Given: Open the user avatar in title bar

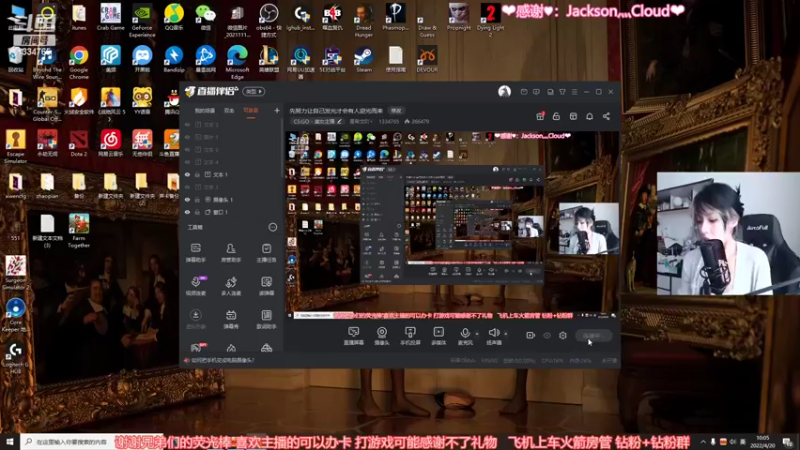Looking at the screenshot, I should point(504,91).
